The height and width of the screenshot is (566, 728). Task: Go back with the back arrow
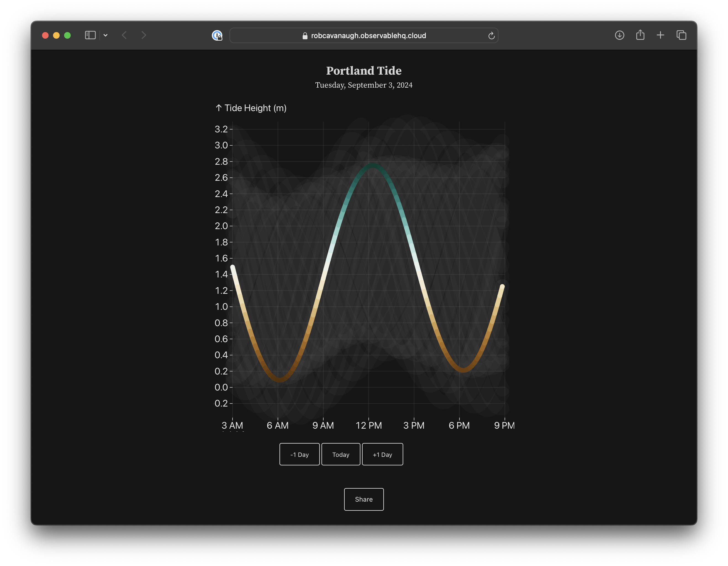point(124,35)
